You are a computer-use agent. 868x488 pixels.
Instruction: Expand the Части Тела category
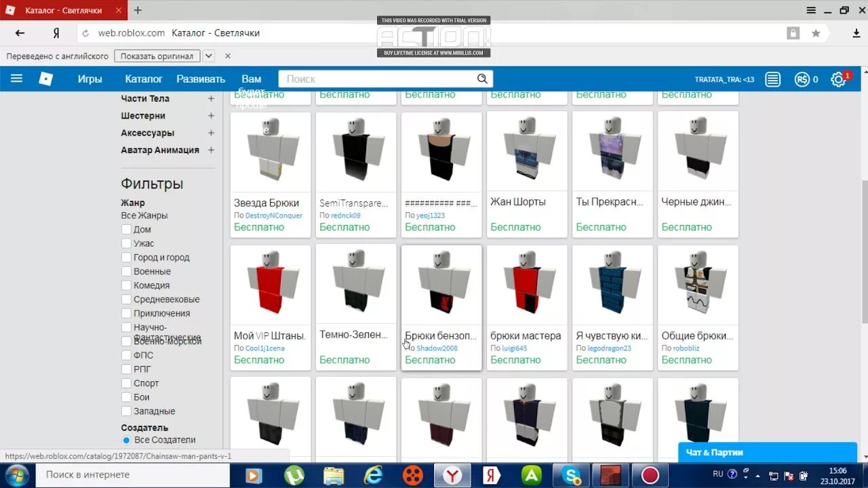pyautogui.click(x=211, y=98)
